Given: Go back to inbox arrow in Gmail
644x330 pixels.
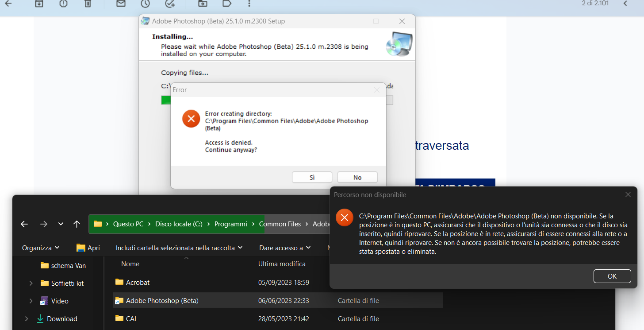Looking at the screenshot, I should pos(8,4).
